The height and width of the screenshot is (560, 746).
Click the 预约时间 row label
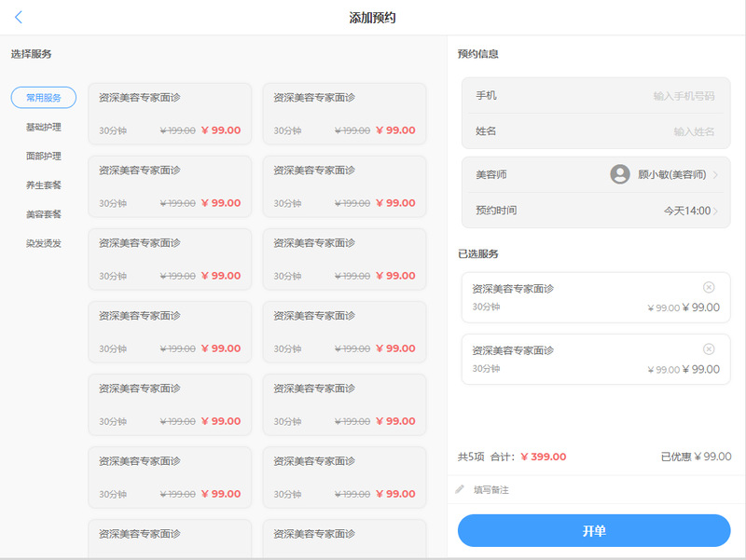496,211
